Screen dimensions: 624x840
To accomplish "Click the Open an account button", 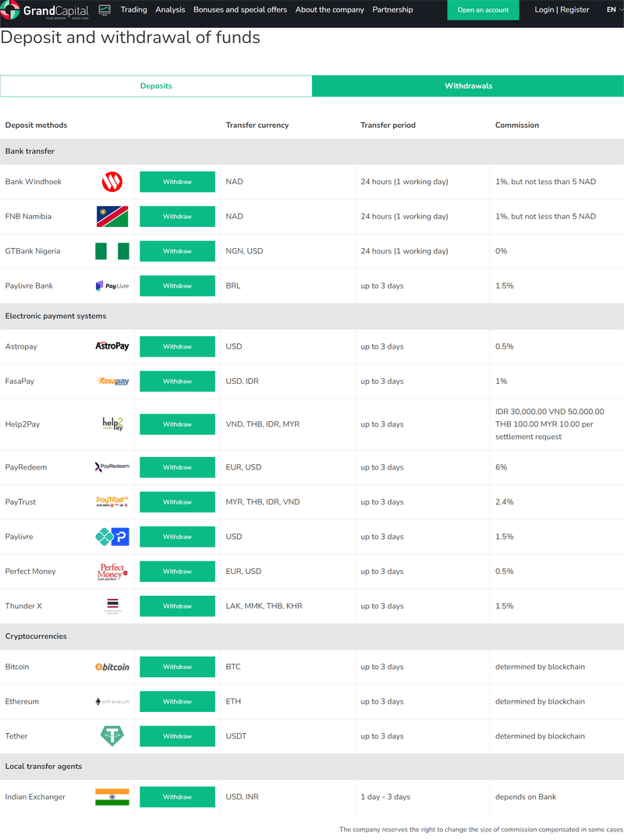I will (483, 9).
